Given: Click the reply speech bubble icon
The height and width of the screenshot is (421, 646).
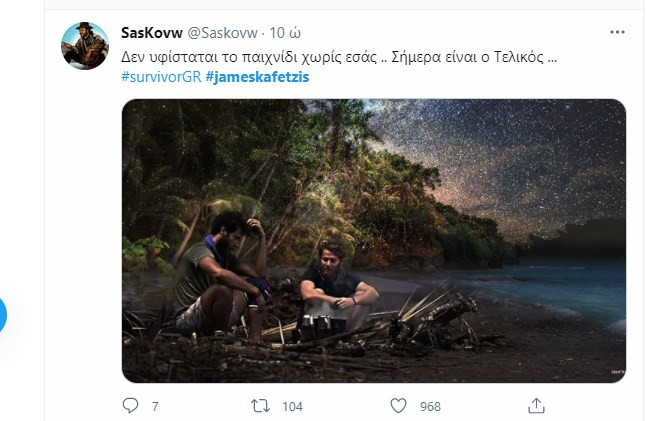Looking at the screenshot, I should (x=130, y=406).
